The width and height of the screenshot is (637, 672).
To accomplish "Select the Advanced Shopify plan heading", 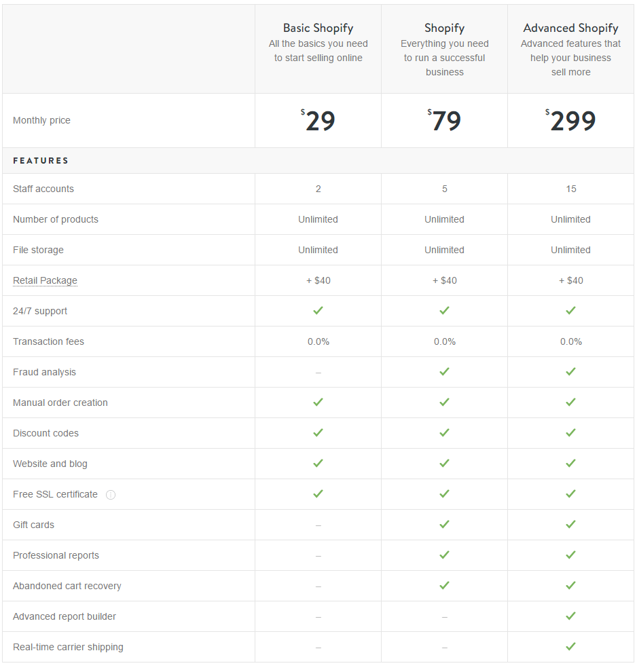I will (x=570, y=29).
